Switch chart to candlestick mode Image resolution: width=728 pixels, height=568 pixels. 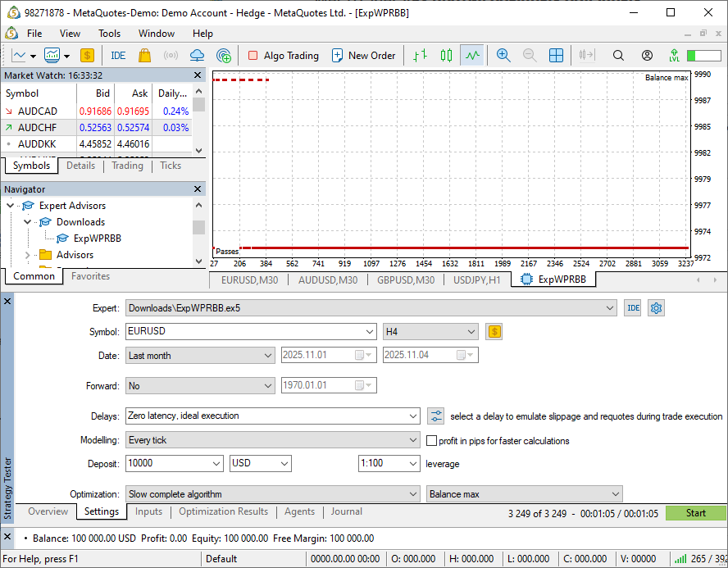click(x=446, y=56)
